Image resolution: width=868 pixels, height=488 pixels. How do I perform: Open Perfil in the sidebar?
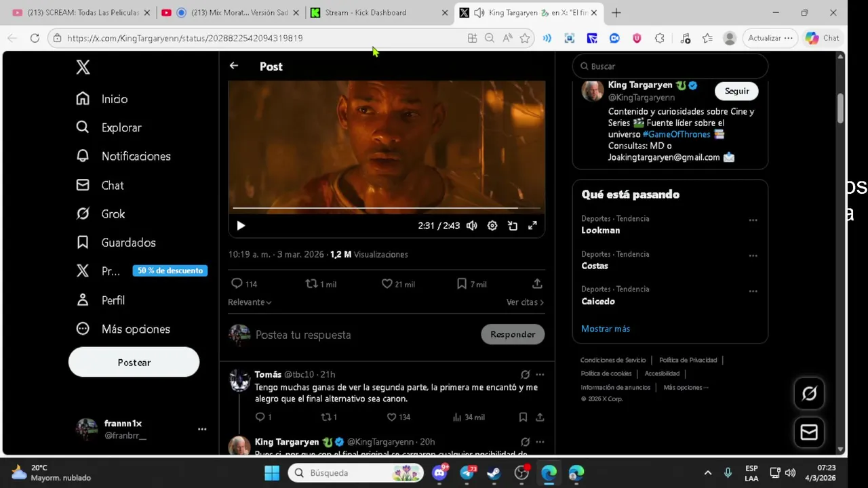(x=100, y=300)
